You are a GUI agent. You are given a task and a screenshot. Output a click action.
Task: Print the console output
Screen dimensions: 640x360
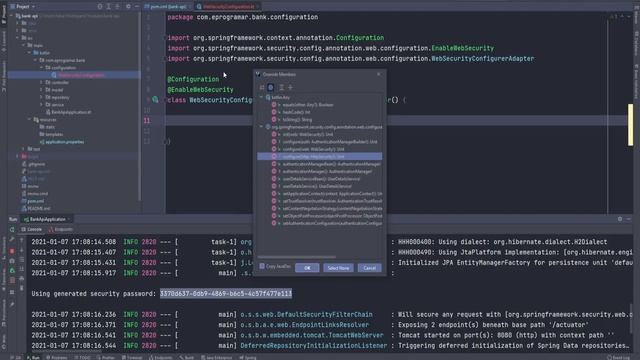click(22, 279)
